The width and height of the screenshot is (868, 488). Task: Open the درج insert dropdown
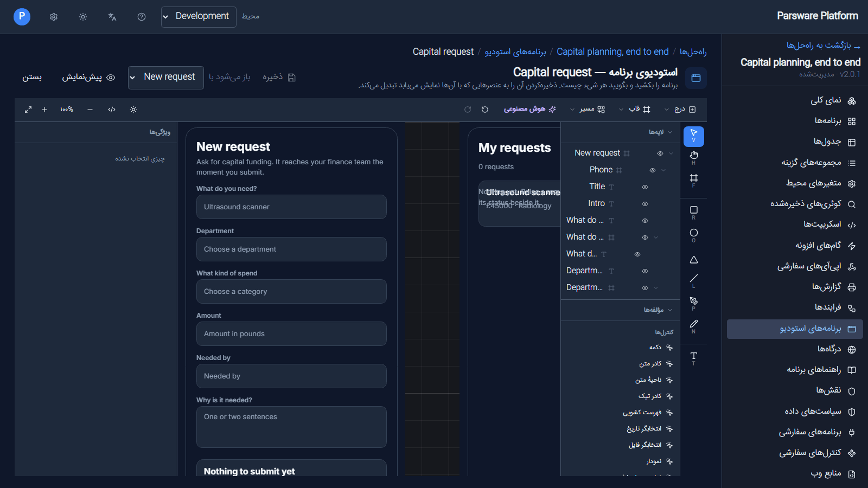point(680,110)
